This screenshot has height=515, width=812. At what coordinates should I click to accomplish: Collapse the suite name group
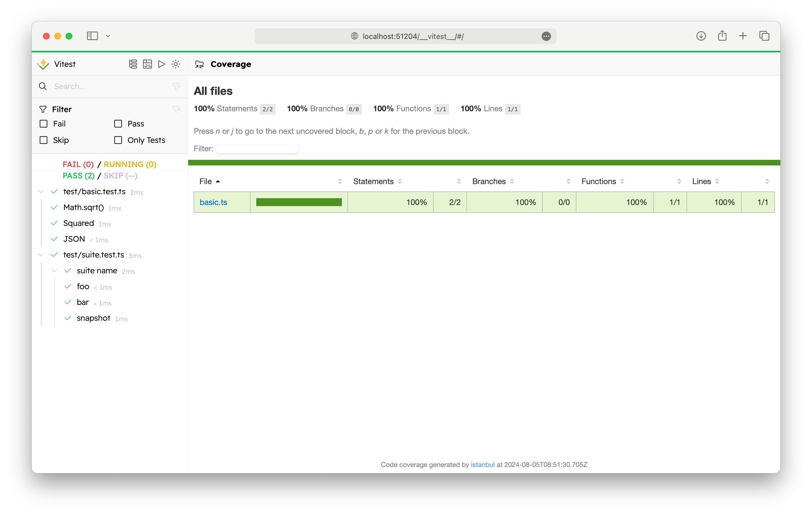(54, 270)
